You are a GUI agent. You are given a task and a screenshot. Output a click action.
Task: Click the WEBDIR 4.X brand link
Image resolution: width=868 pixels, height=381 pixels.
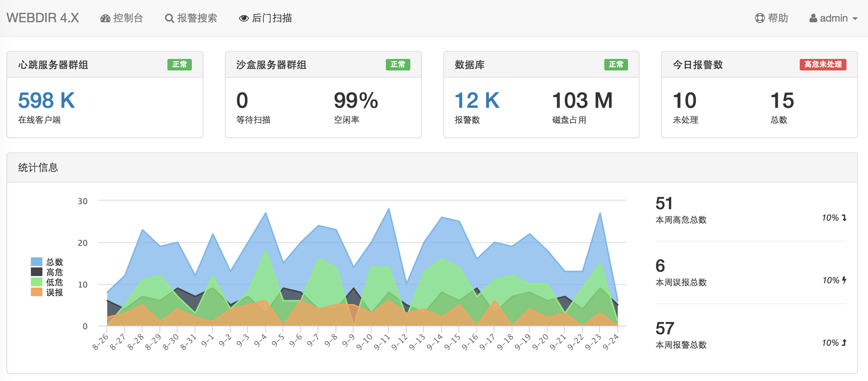pyautogui.click(x=43, y=18)
